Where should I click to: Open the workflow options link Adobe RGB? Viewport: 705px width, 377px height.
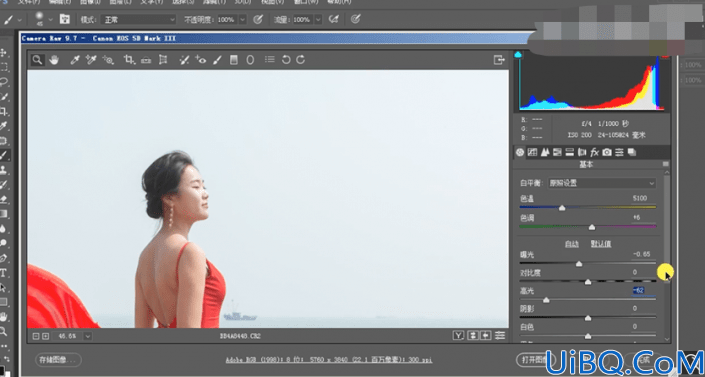(x=329, y=360)
